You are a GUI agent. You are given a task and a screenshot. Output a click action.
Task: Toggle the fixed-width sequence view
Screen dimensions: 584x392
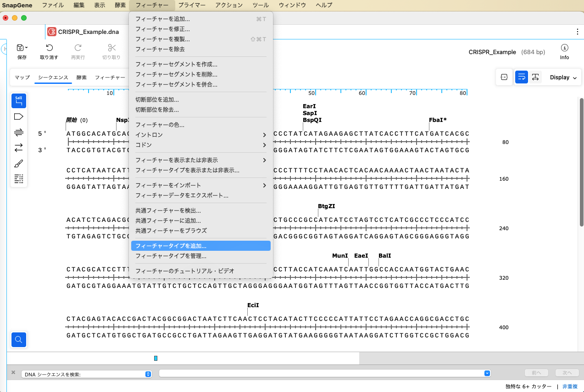[x=535, y=77]
